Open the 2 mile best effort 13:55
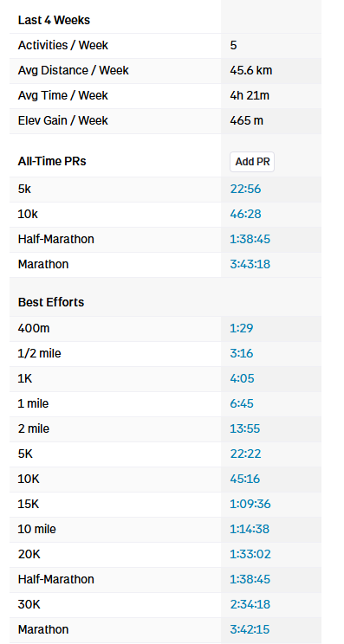This screenshot has width=344, height=644. coord(245,429)
